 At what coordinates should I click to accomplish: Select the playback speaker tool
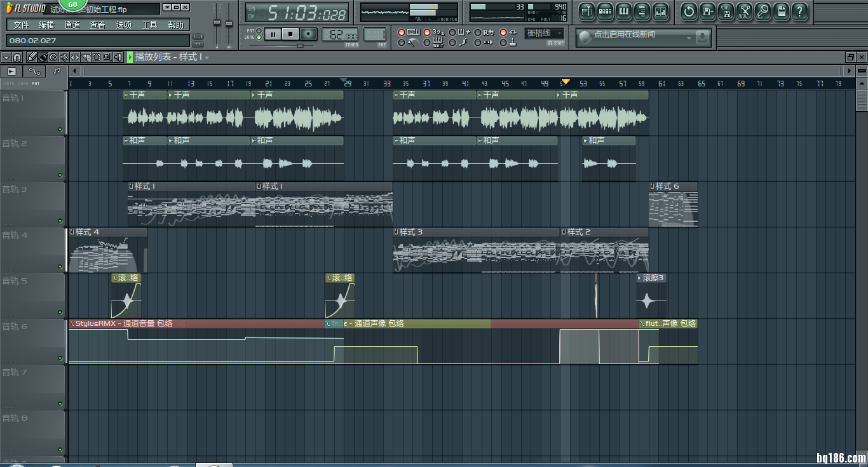tap(118, 57)
